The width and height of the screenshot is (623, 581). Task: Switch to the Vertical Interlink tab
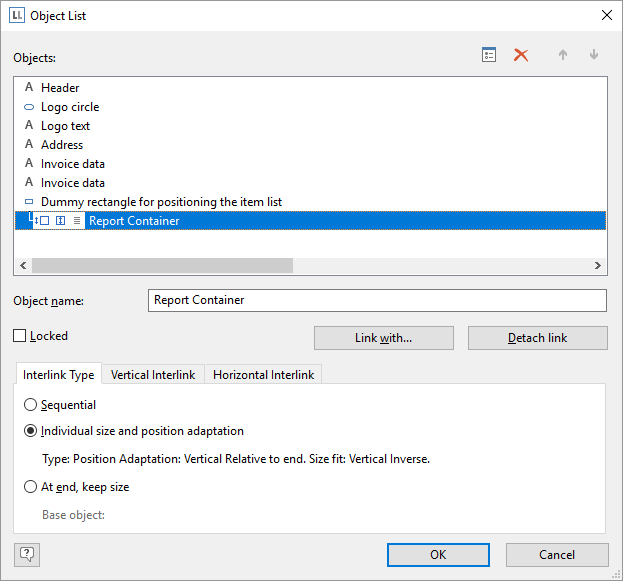click(x=153, y=375)
